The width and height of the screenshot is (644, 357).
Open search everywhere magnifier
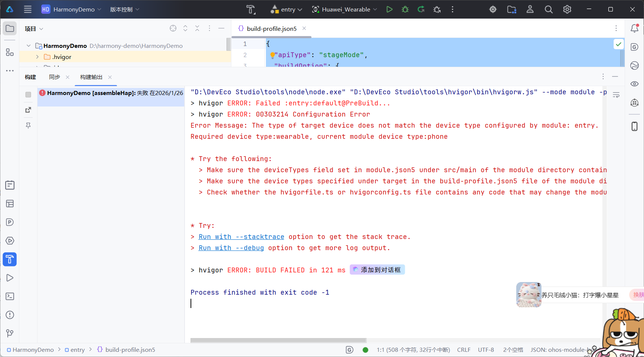pos(549,9)
